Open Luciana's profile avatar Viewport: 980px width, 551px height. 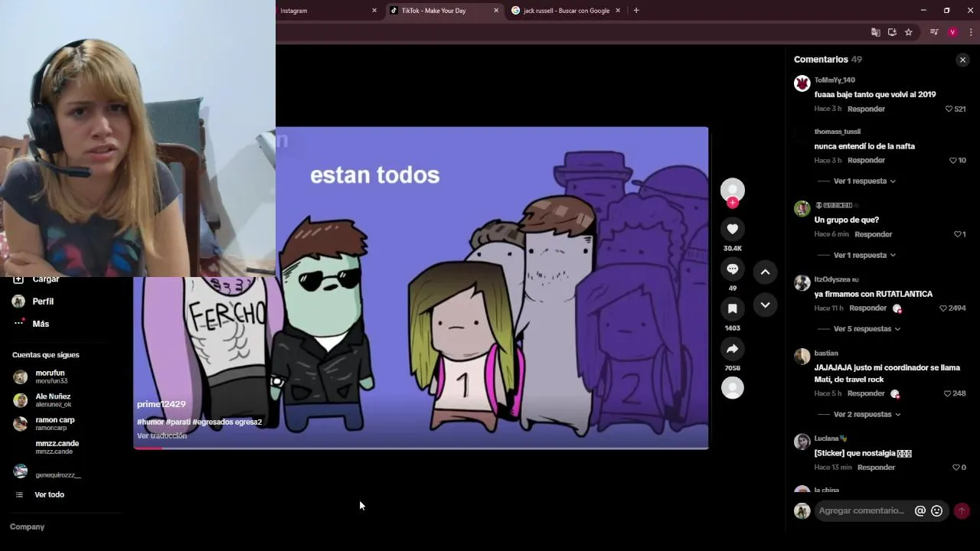pos(802,442)
